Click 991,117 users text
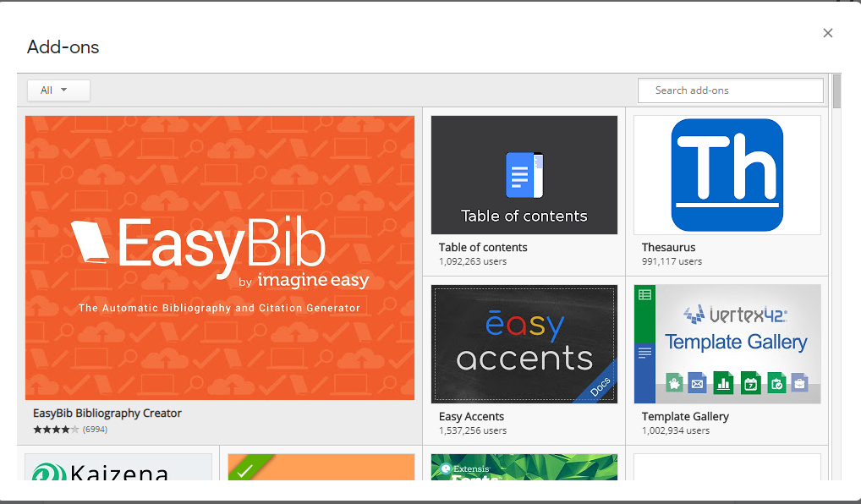 pyautogui.click(x=672, y=261)
